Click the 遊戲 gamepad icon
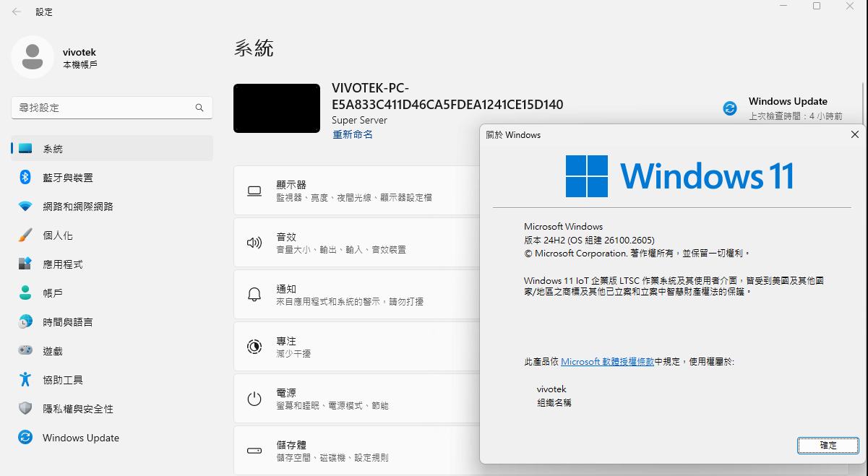The width and height of the screenshot is (868, 476). coord(25,350)
